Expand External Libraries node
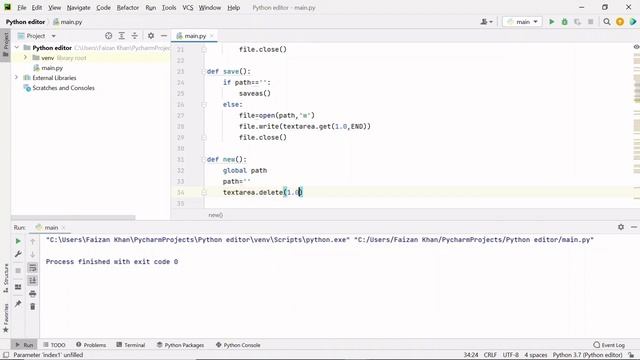 17,78
